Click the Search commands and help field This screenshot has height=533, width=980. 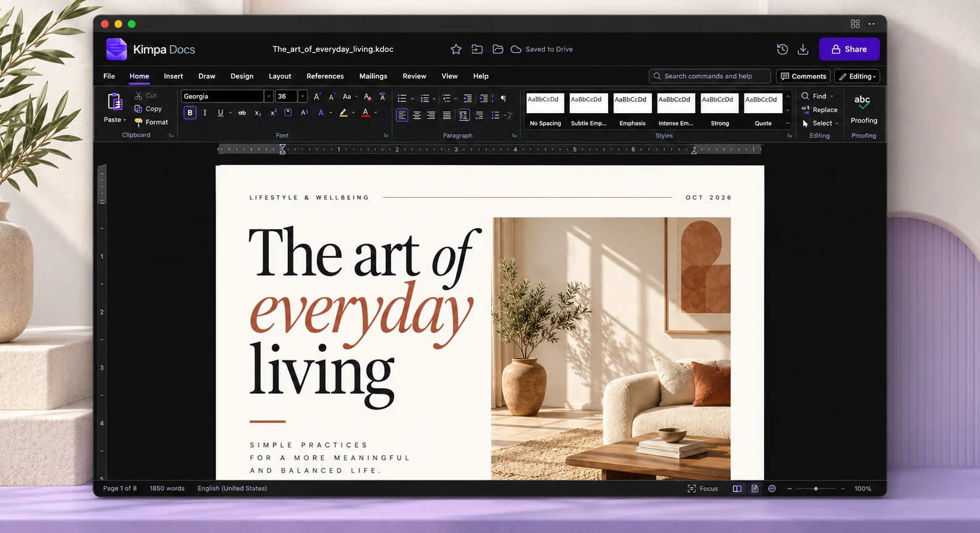click(x=709, y=77)
